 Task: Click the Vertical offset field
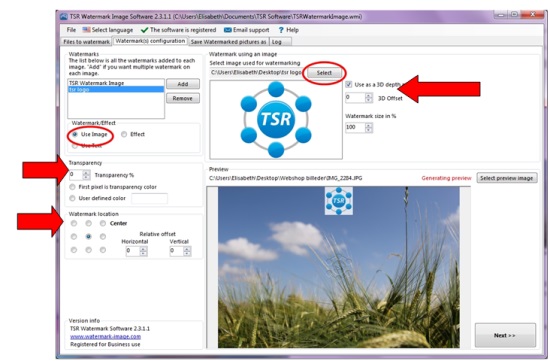click(176, 251)
